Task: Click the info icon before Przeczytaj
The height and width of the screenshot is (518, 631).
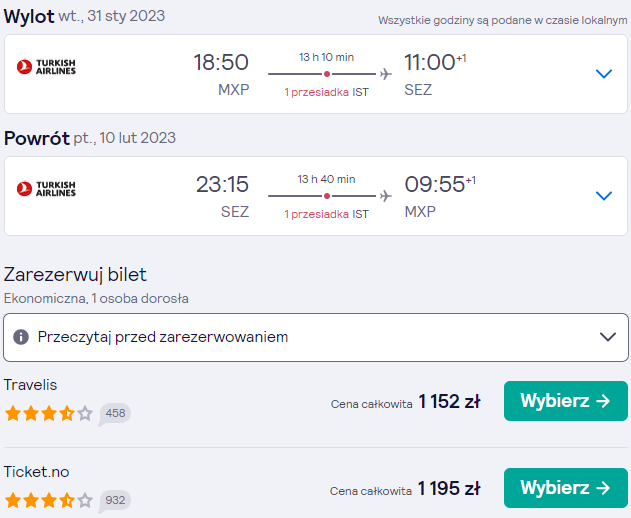Action: [x=21, y=337]
